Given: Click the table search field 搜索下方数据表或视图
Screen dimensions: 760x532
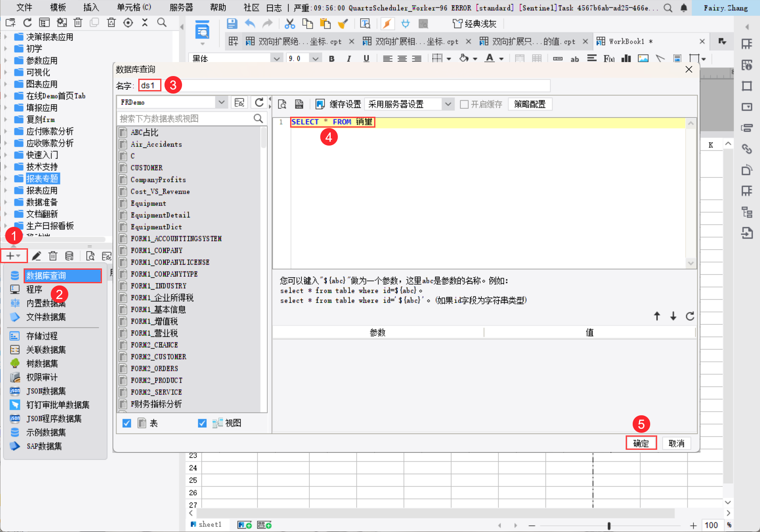Looking at the screenshot, I should pyautogui.click(x=186, y=118).
